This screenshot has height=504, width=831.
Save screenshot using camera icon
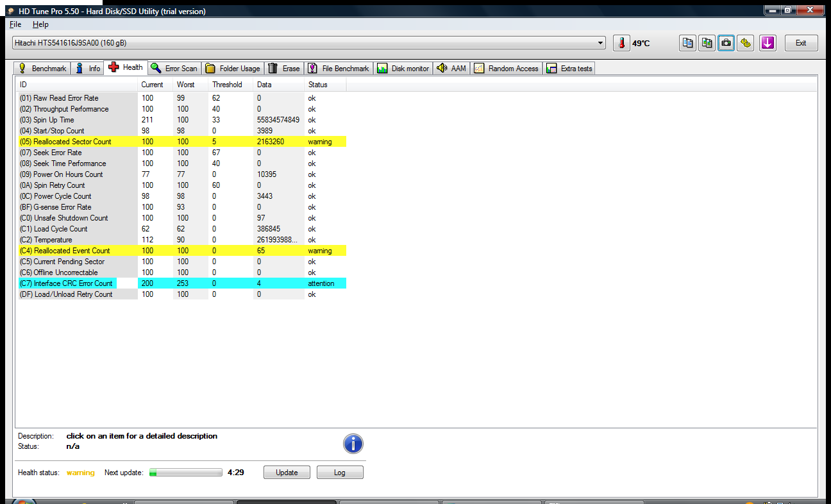[726, 43]
